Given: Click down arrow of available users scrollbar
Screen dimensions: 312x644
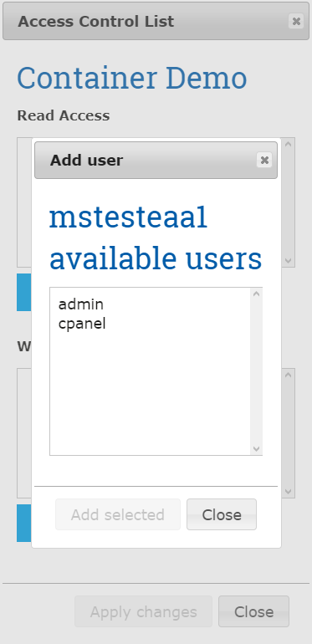Looking at the screenshot, I should click(x=257, y=449).
